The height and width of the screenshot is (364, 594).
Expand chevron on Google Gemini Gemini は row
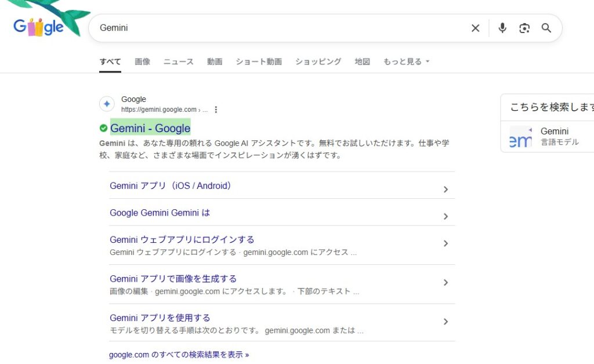click(x=446, y=216)
